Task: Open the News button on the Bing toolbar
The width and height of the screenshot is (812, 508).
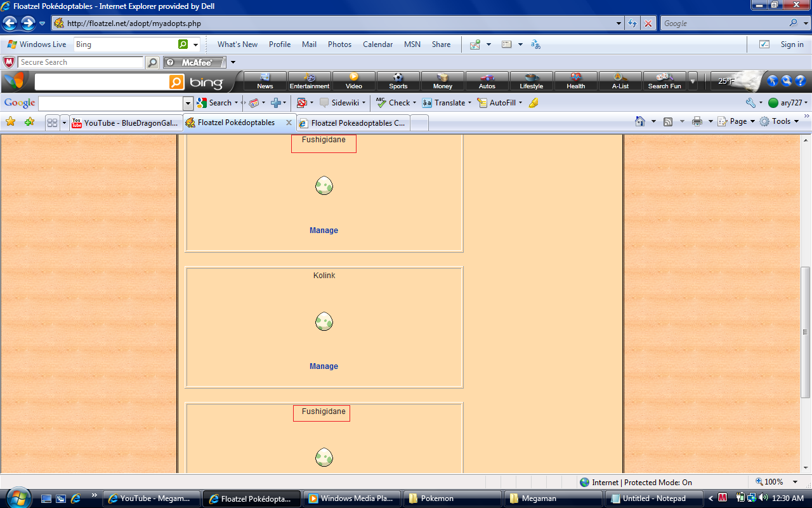Action: click(265, 81)
